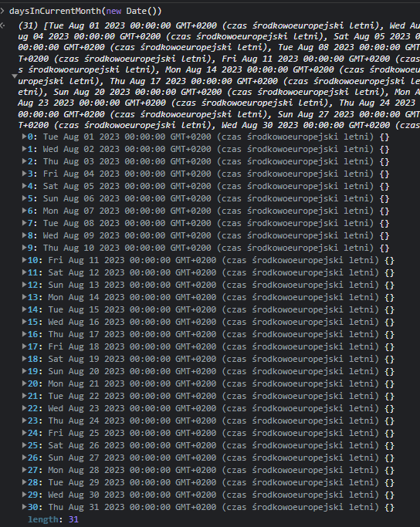Expand array entry 21: Tue Aug 22
This screenshot has width=420, height=527.
pyautogui.click(x=24, y=396)
